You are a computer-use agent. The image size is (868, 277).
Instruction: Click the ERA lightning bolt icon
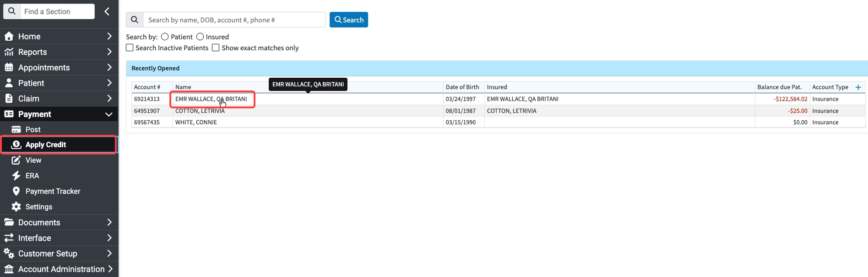[x=16, y=176]
